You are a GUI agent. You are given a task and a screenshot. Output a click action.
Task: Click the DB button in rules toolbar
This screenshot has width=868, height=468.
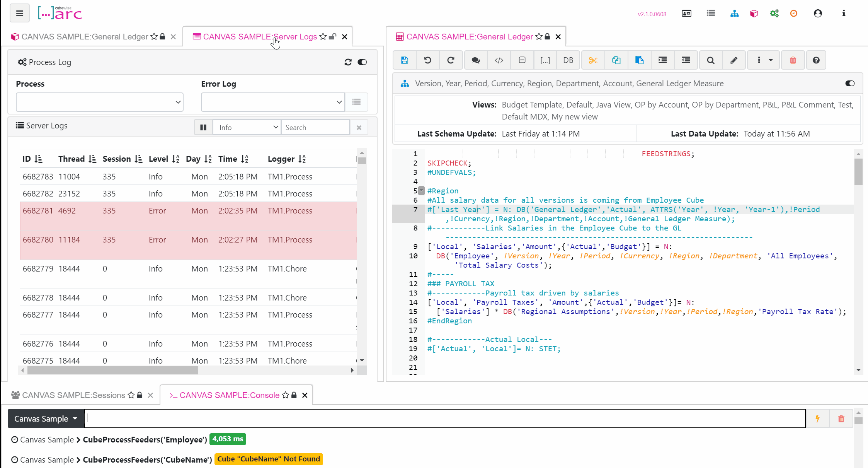[x=568, y=60]
